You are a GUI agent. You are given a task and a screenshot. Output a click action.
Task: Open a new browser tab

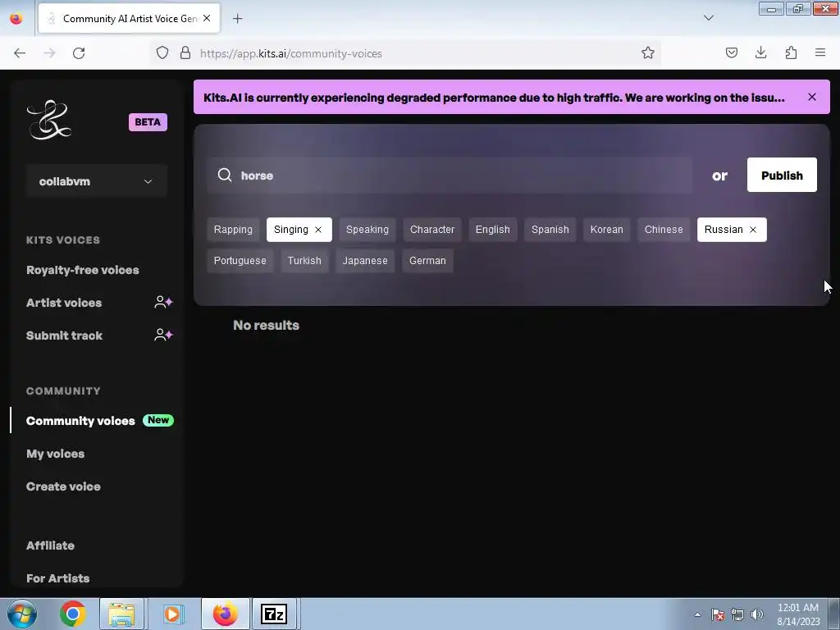[x=237, y=19]
